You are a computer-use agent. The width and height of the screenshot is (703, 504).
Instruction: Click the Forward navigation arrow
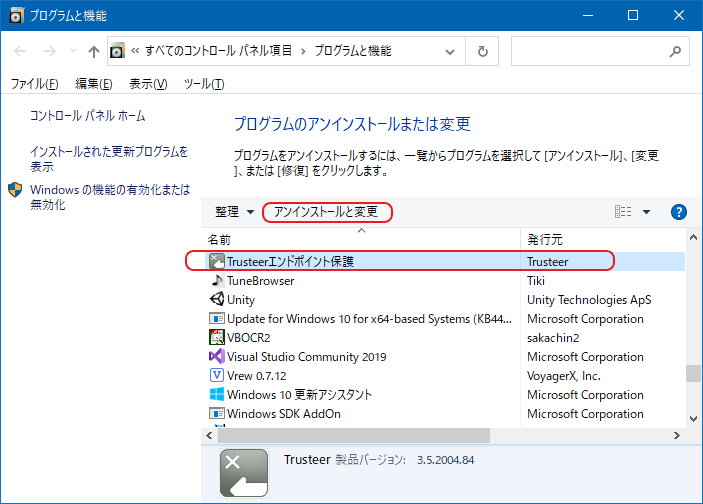[x=49, y=51]
